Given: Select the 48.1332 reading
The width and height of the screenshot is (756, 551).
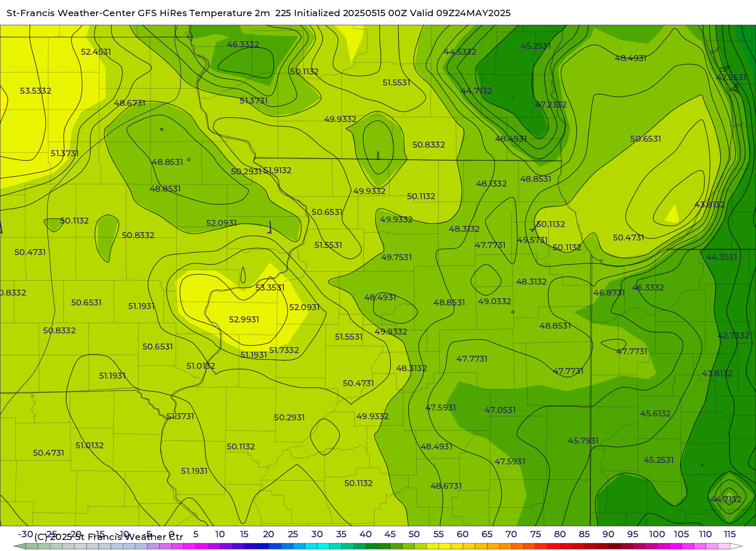Looking at the screenshot, I should [x=491, y=184].
